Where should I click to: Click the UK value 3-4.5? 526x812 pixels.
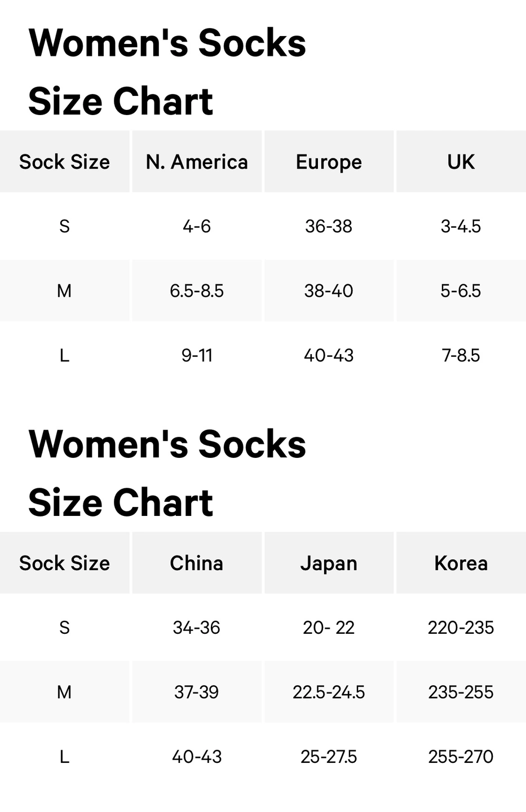(x=461, y=226)
